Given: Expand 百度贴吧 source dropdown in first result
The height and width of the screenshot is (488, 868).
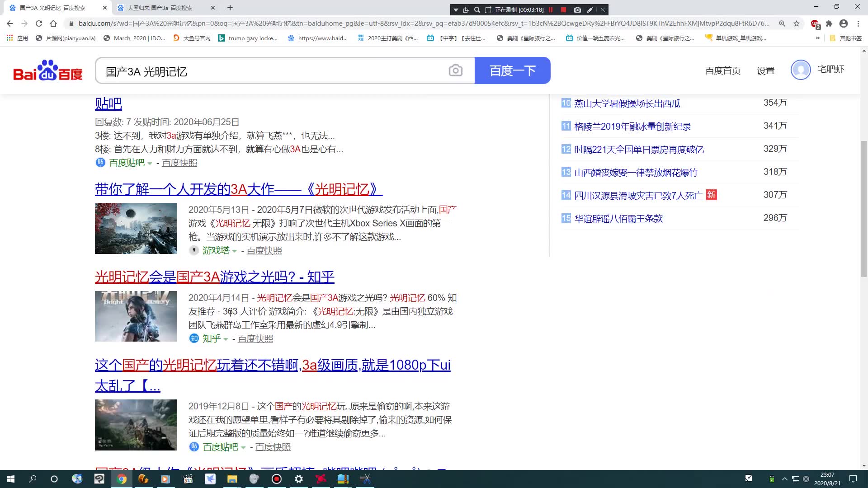Looking at the screenshot, I should pyautogui.click(x=150, y=163).
